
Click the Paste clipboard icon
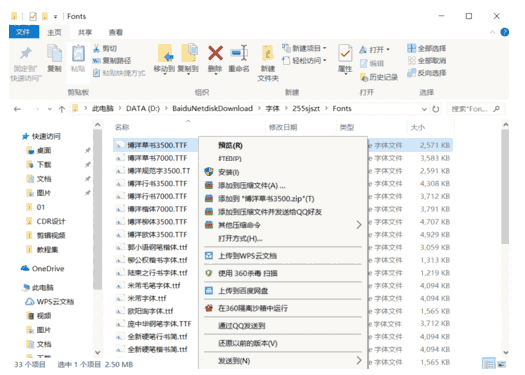(x=78, y=54)
